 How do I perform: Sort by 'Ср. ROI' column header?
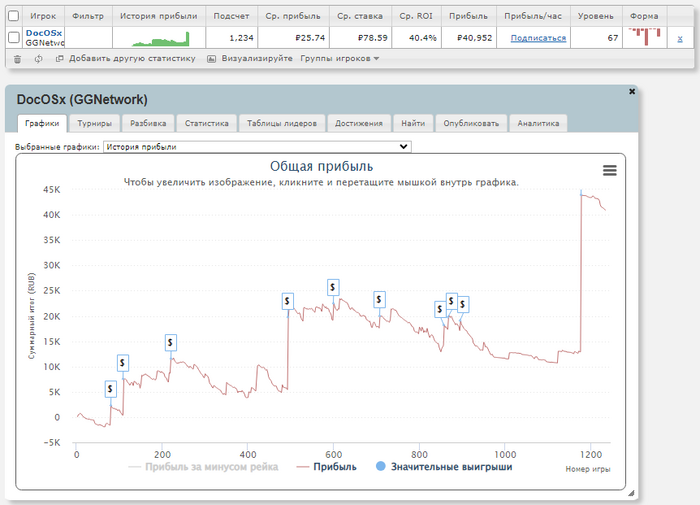(416, 16)
